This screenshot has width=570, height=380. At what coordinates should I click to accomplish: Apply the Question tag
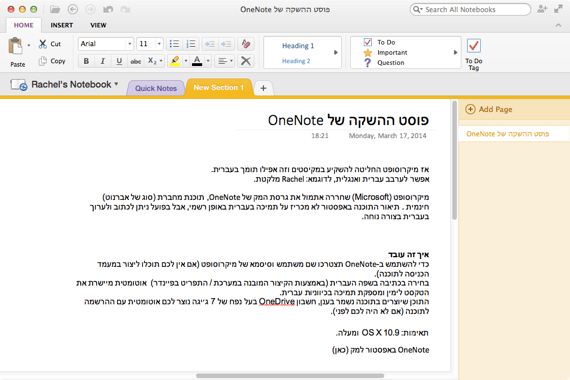368,63
